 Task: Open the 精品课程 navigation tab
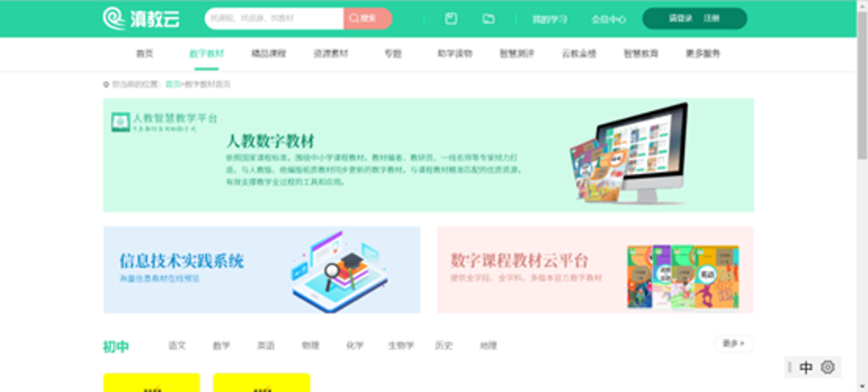pyautogui.click(x=269, y=53)
